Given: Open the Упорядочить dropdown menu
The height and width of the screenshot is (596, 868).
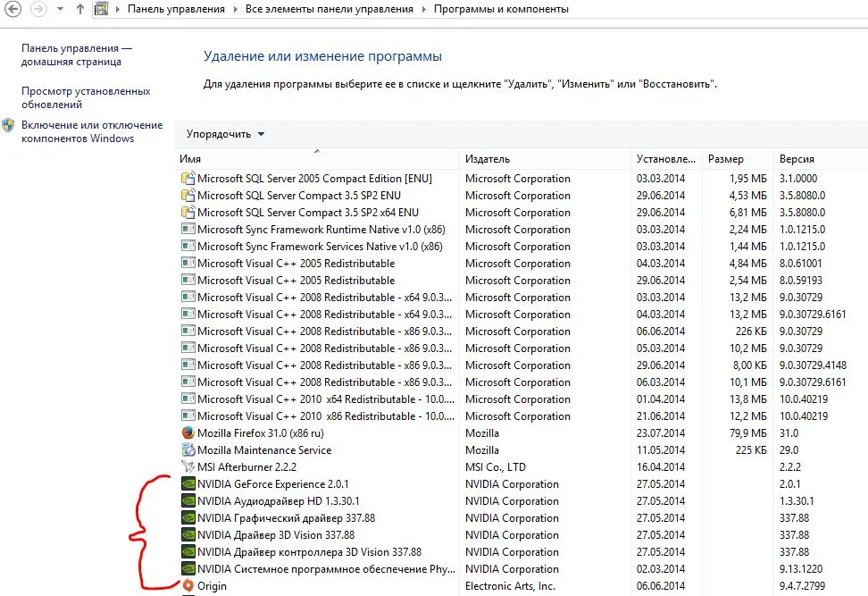Looking at the screenshot, I should [x=225, y=134].
